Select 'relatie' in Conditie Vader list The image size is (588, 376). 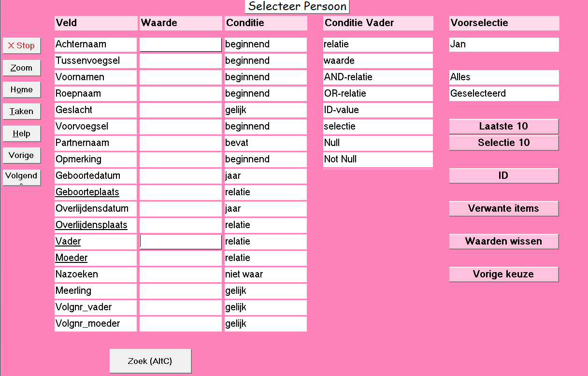(378, 44)
